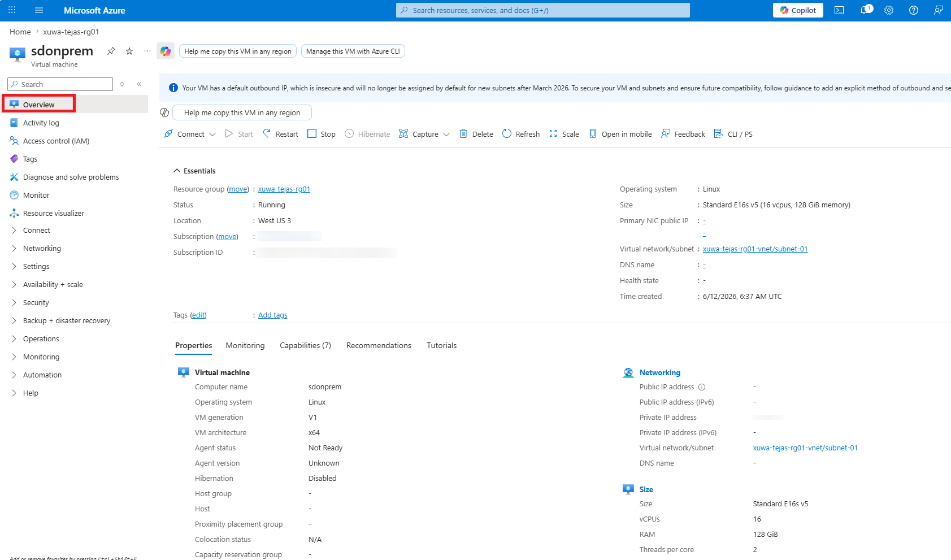Screen dimensions: 951x560
Task: Launch Cloud Shell from the top bar
Action: pos(839,10)
